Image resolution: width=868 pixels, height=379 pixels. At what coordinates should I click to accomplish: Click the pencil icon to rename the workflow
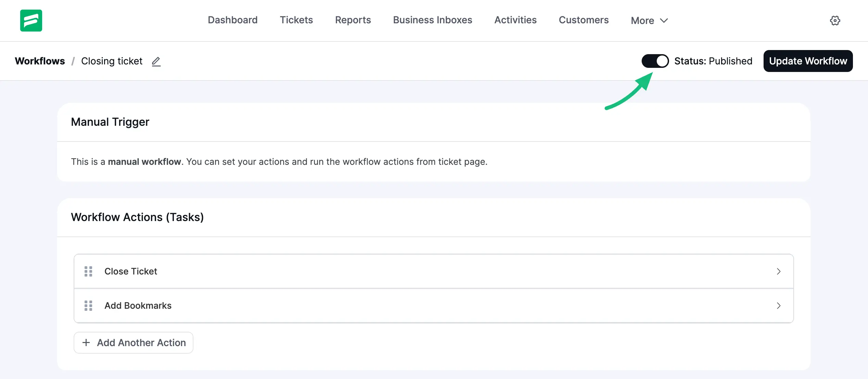click(156, 62)
